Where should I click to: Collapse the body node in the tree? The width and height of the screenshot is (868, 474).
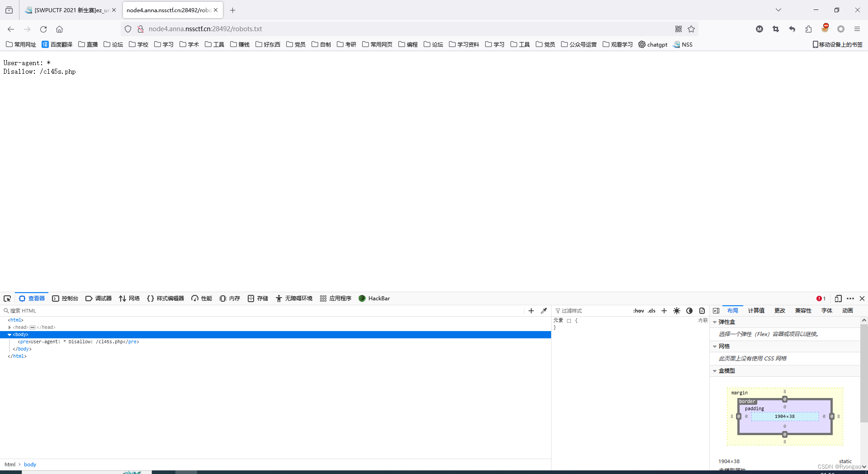click(9, 335)
